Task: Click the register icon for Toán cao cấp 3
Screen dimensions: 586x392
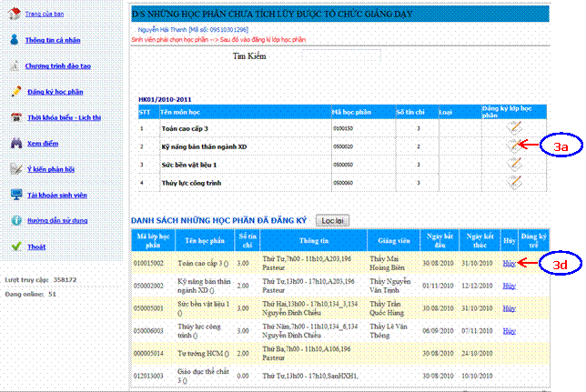Action: (514, 127)
